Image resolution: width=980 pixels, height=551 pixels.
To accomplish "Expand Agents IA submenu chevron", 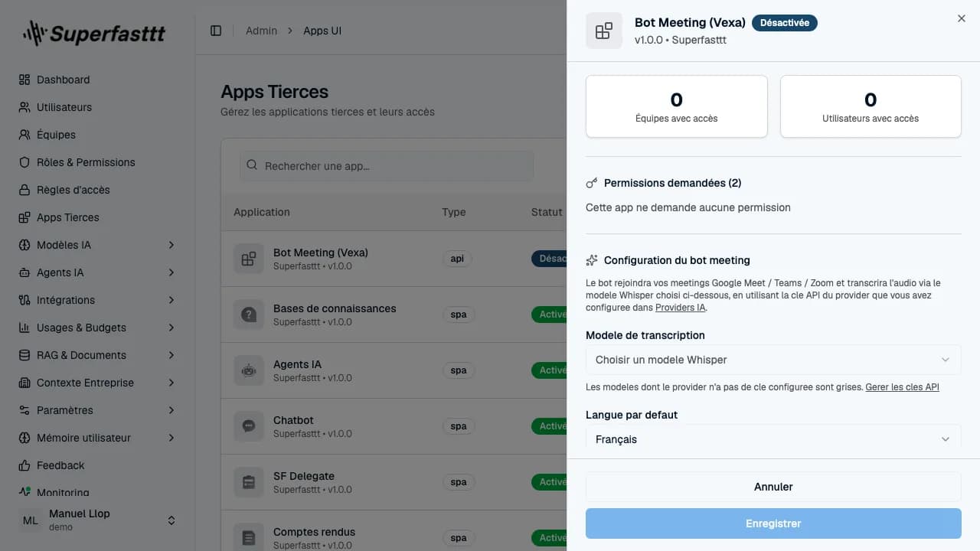I will (x=171, y=272).
